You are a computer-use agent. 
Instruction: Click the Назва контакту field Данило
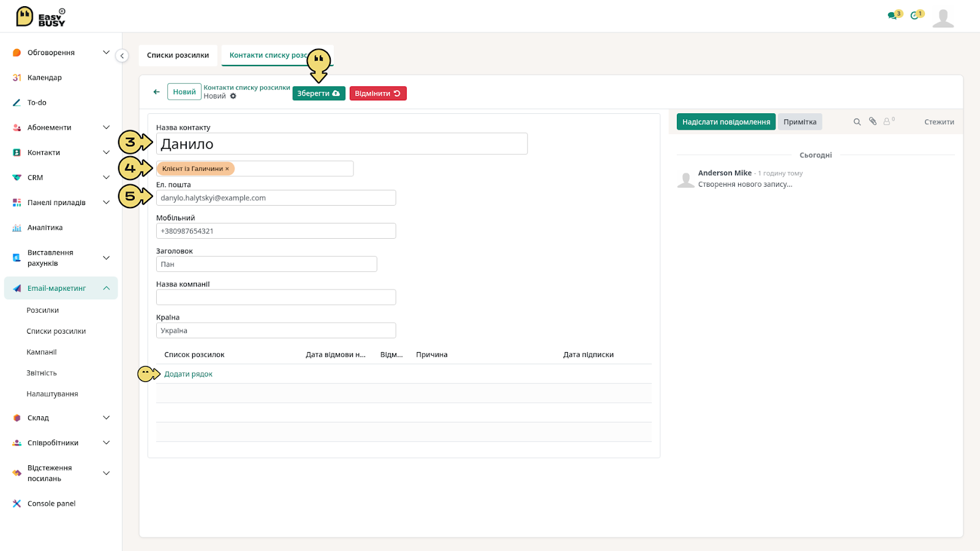point(342,144)
